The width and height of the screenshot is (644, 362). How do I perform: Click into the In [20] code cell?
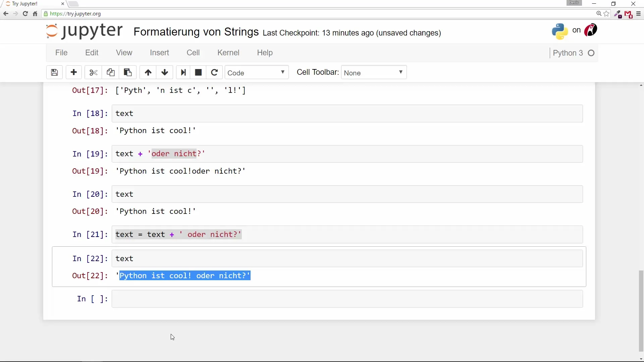[347, 194]
